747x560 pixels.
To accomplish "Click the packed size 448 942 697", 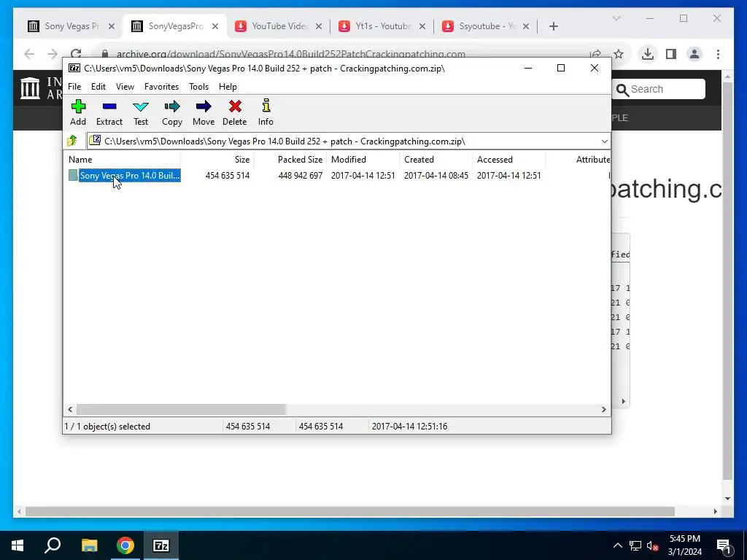I will tap(300, 175).
